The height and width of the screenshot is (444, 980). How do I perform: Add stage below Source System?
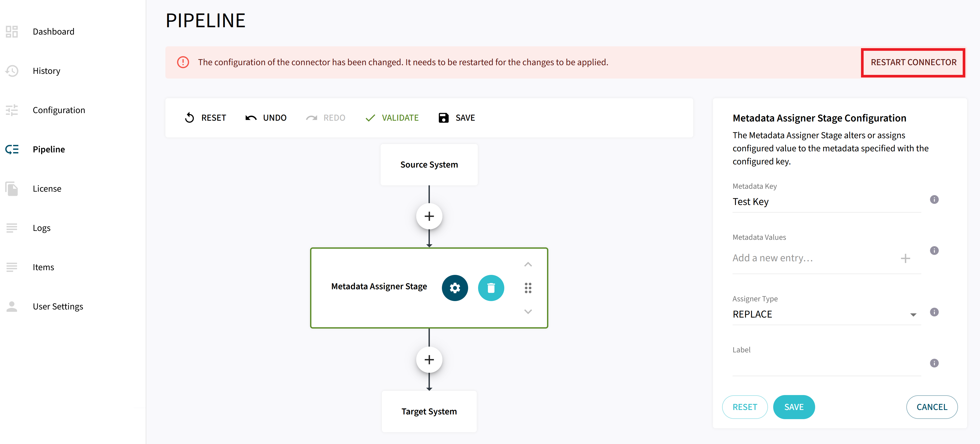click(429, 216)
